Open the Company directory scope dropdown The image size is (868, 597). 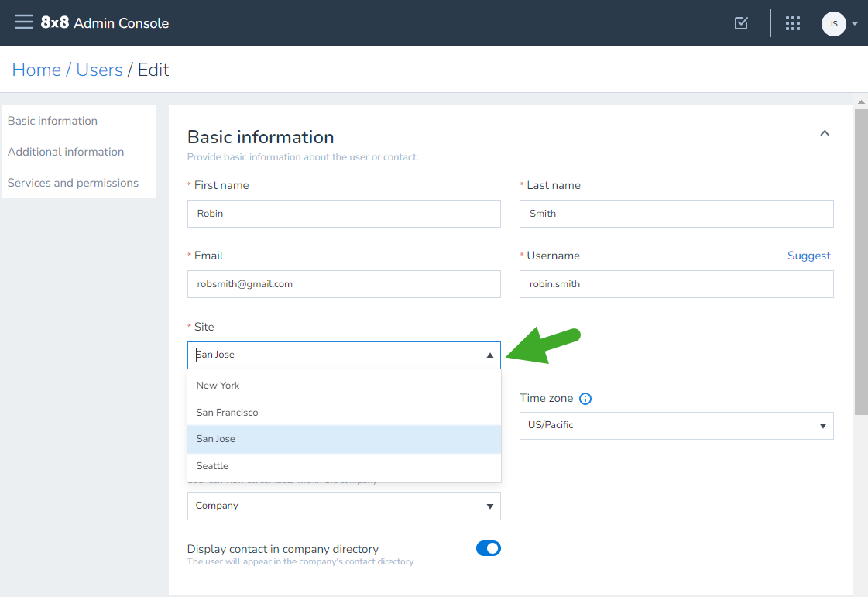click(x=344, y=506)
